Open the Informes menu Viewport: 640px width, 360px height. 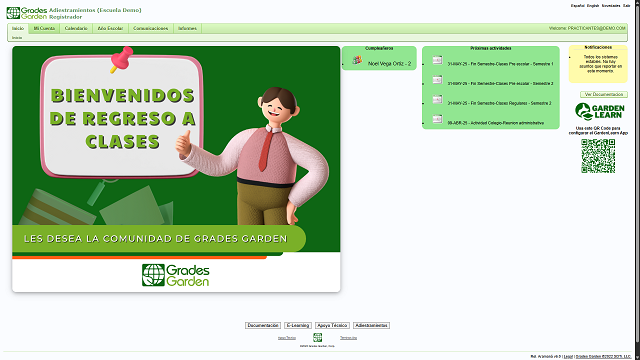click(x=187, y=29)
